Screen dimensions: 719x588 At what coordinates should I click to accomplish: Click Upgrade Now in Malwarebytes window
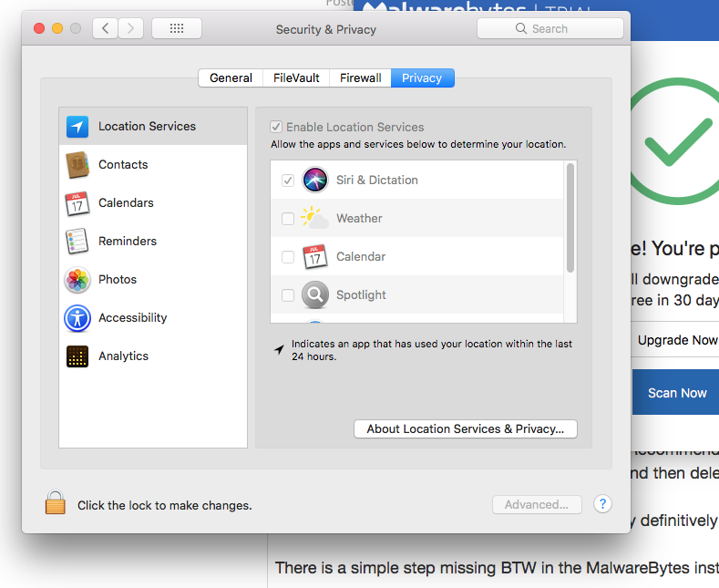tap(676, 340)
